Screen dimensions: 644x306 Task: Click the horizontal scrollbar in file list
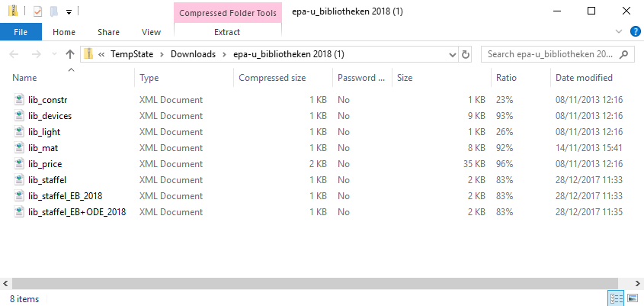[x=305, y=282]
